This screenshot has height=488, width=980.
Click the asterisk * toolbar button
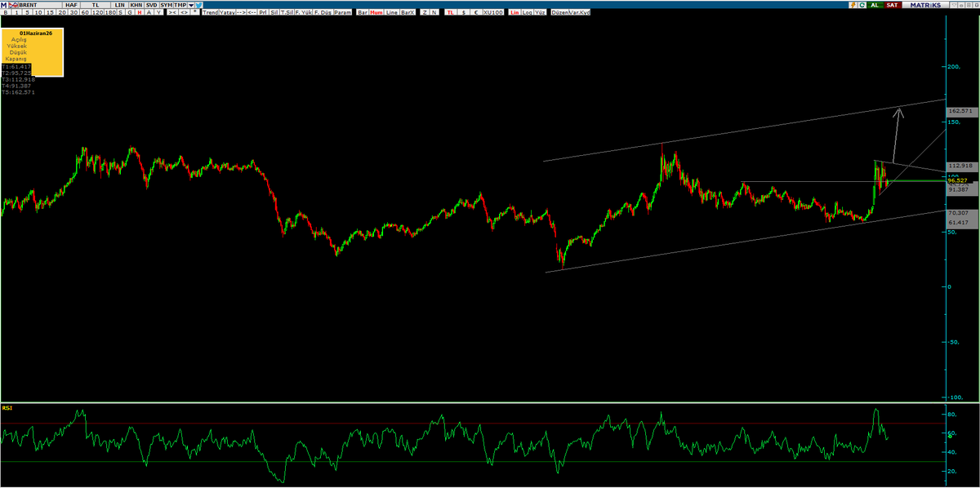194,12
